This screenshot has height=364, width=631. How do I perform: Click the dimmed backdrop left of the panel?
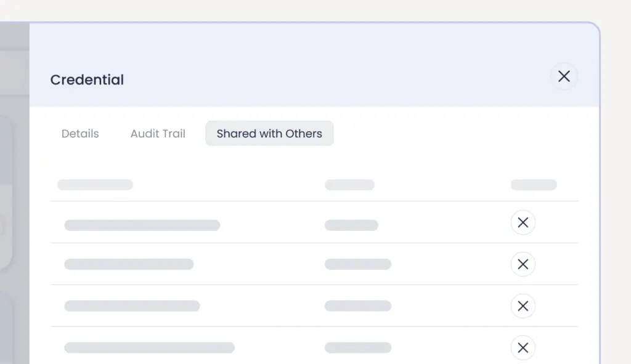tap(15, 193)
